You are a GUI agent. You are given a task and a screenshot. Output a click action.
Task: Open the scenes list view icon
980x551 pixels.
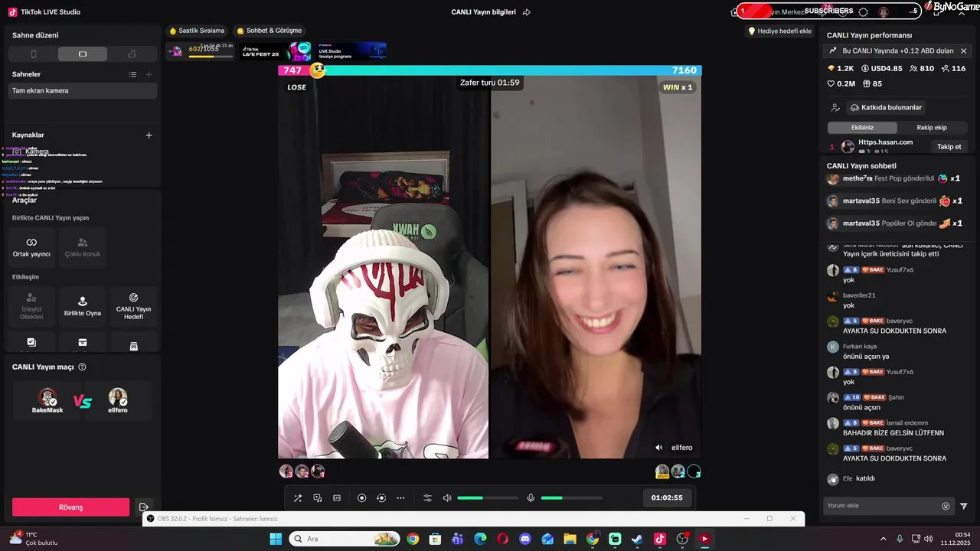(x=132, y=74)
